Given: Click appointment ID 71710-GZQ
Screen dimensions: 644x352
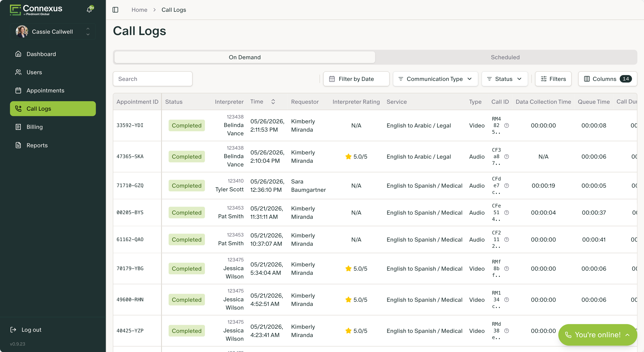Looking at the screenshot, I should tap(130, 186).
